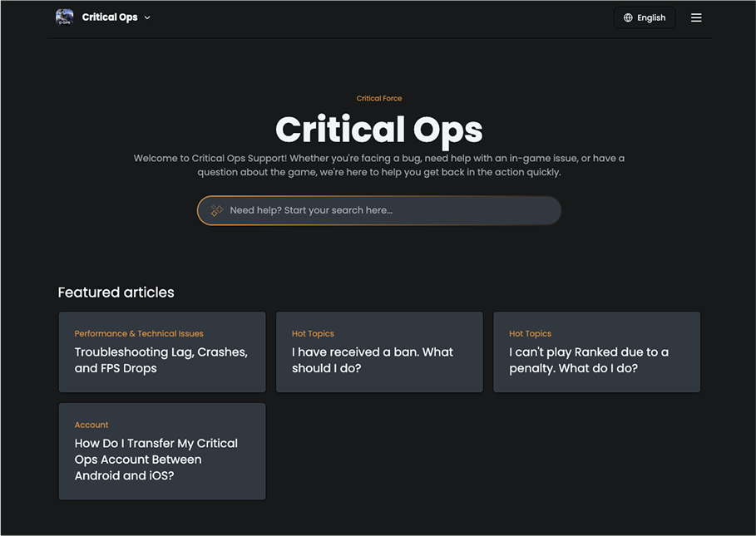Select the Account category label
This screenshot has height=536, width=756.
(91, 425)
